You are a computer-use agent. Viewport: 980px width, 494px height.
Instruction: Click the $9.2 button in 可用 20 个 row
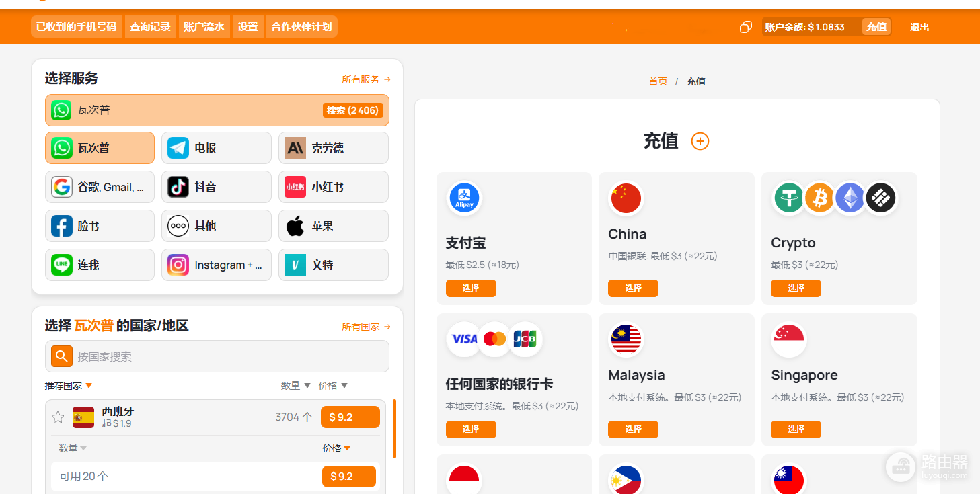point(349,477)
